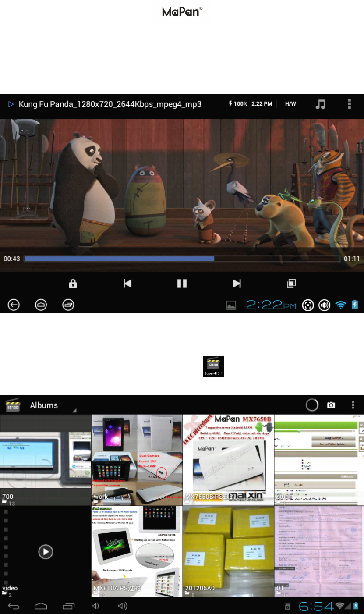Tap the Home button under the gallery
This screenshot has width=364, height=614.
(41, 606)
